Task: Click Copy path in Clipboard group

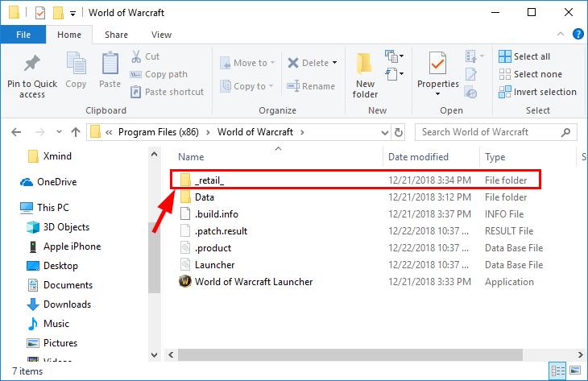Action: pyautogui.click(x=159, y=74)
